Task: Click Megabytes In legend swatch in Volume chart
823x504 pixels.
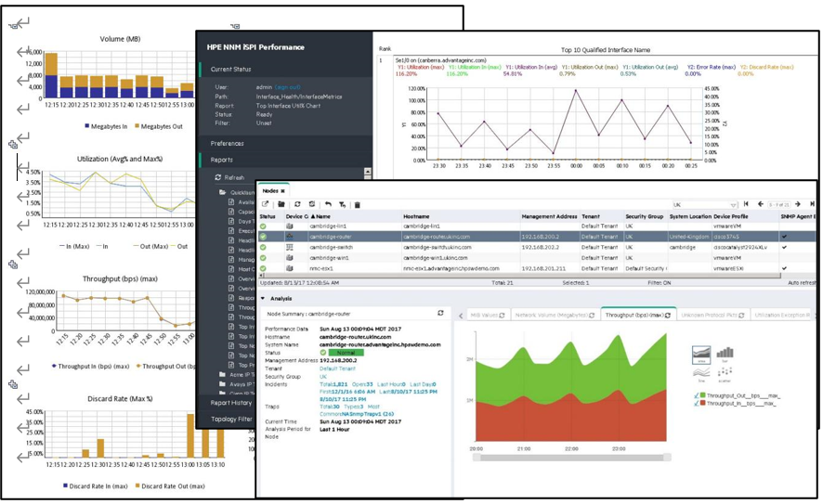Action: 87,126
